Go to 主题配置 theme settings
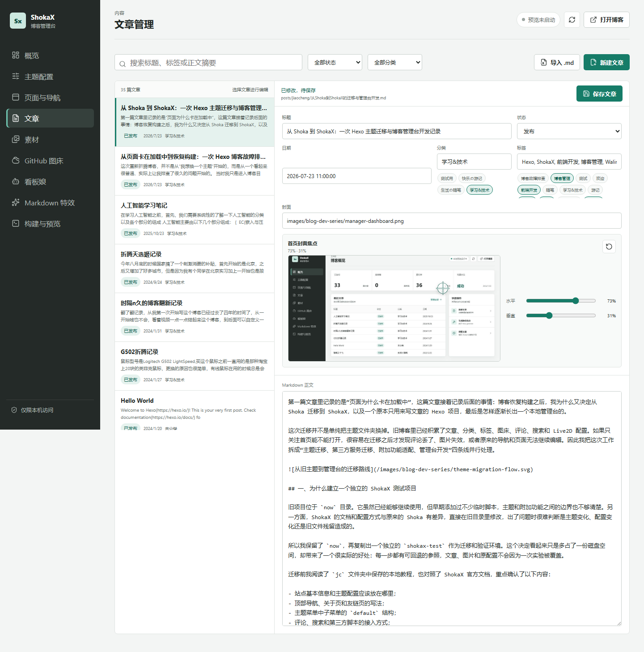This screenshot has width=644, height=652. coord(50,77)
